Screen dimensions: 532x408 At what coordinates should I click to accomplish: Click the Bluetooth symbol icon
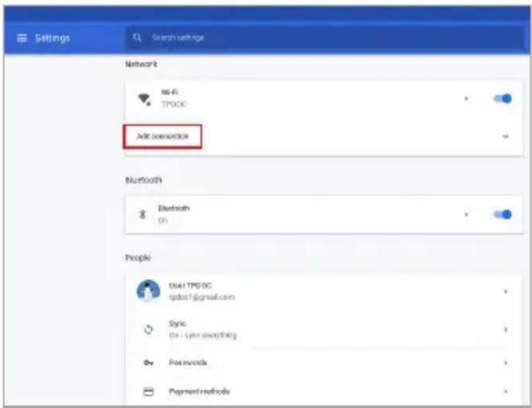coord(143,214)
